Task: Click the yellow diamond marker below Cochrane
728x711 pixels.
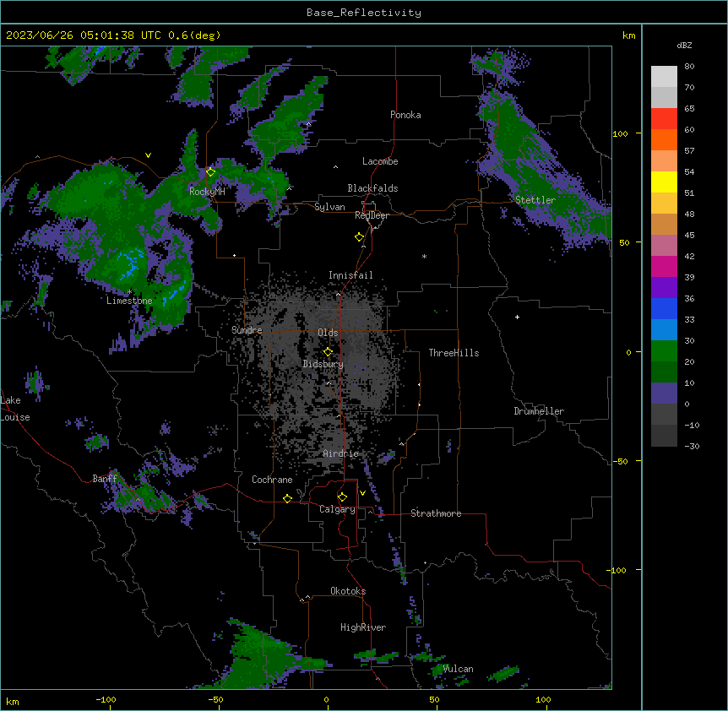Action: click(287, 498)
